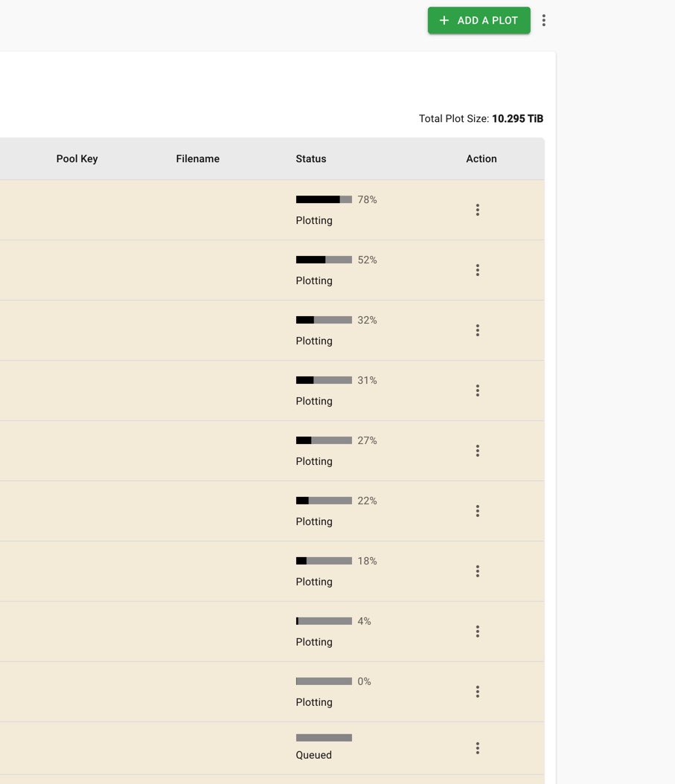675x784 pixels.
Task: Click the 22% percentage label
Action: [368, 501]
